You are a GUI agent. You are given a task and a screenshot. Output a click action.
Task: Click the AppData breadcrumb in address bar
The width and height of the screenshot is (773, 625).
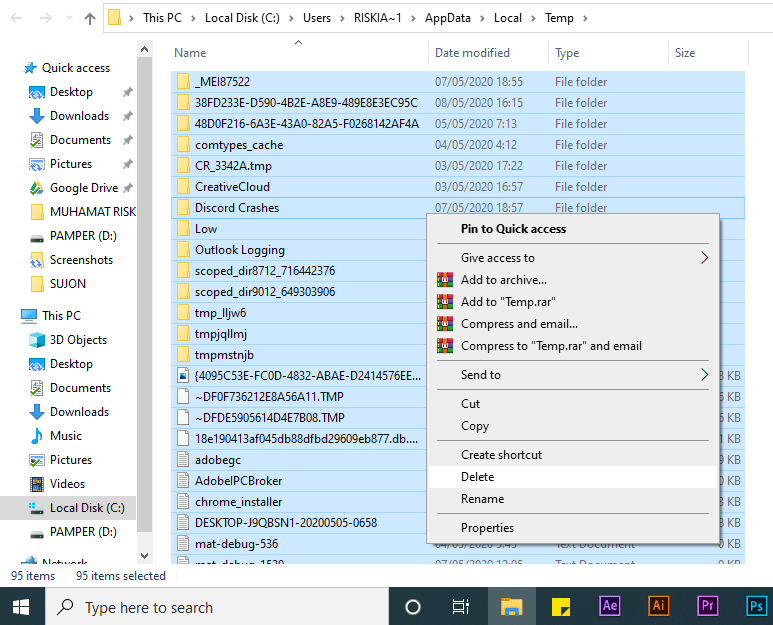coord(449,18)
